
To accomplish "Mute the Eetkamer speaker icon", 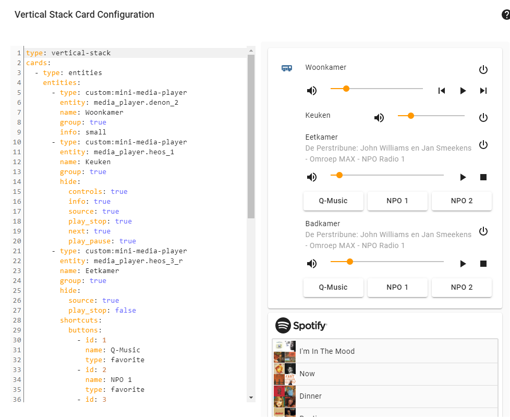I will click(312, 177).
